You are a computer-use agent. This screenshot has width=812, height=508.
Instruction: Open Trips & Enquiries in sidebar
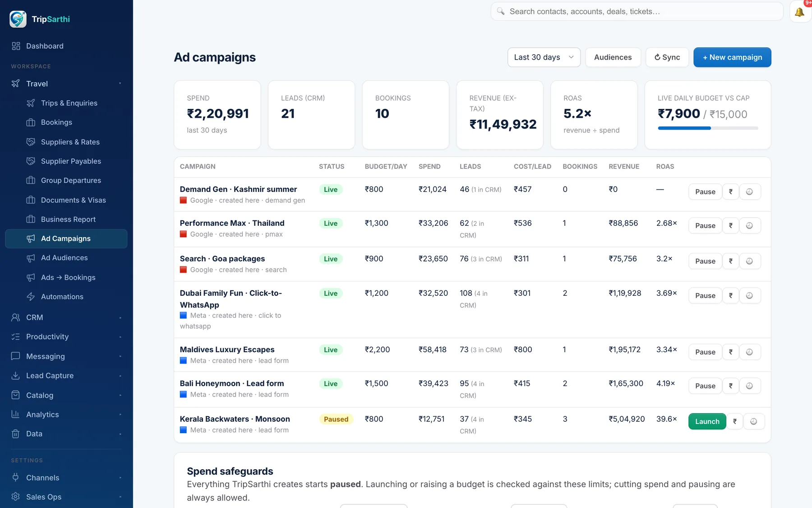point(66,103)
